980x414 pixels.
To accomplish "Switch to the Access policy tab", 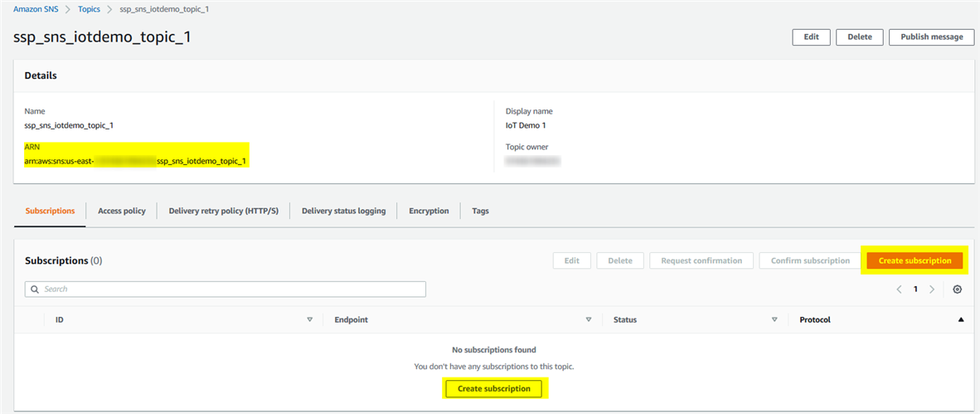I will tap(121, 211).
